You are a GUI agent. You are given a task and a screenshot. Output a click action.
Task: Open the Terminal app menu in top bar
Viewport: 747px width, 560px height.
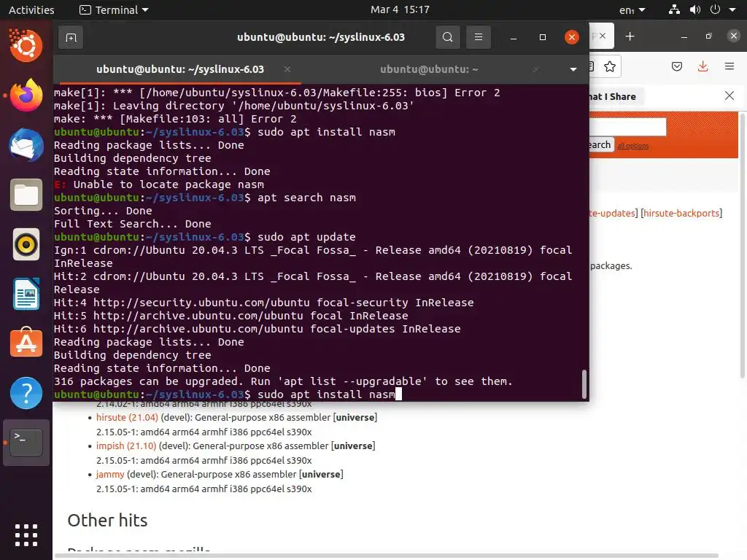[x=114, y=10]
